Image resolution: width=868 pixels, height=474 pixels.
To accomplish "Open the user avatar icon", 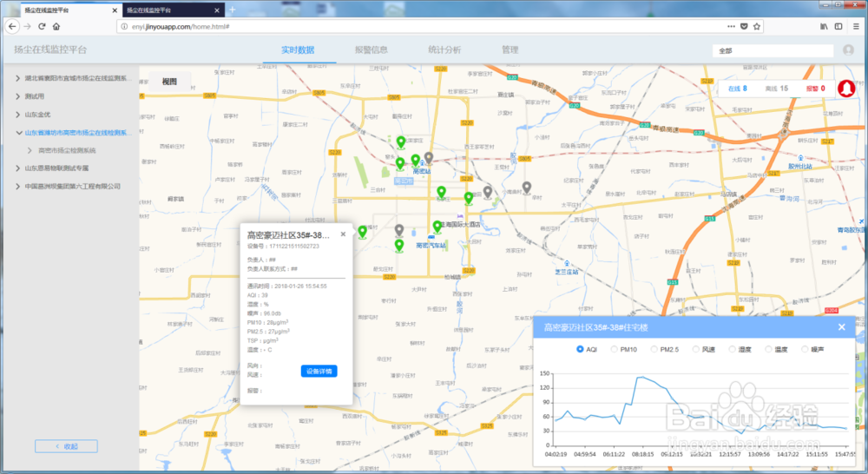I will coord(848,49).
